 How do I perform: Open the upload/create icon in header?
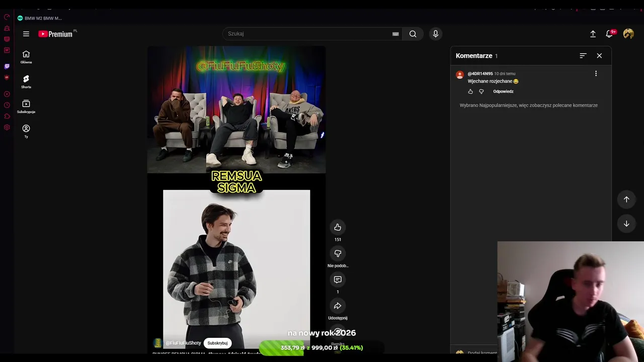tap(593, 34)
